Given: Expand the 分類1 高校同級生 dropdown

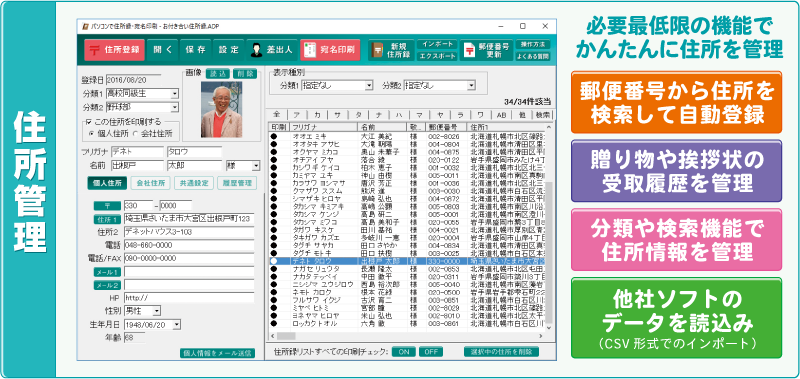Looking at the screenshot, I should coord(174,94).
